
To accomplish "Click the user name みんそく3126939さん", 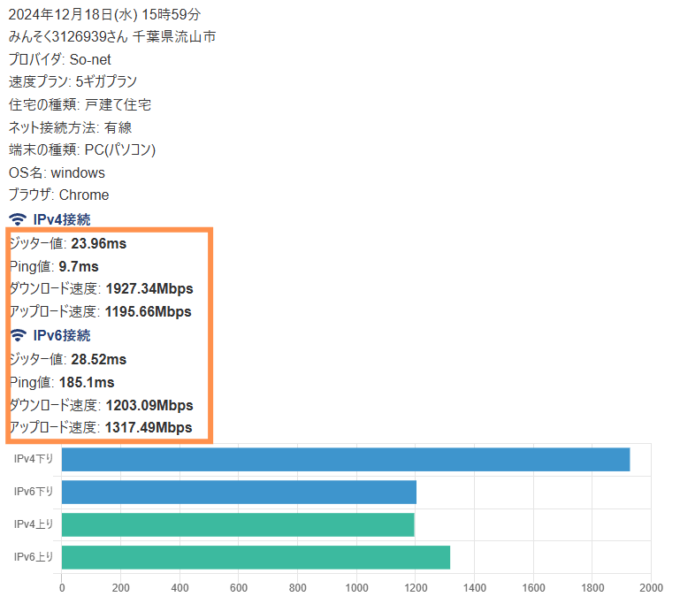I will tap(73, 37).
